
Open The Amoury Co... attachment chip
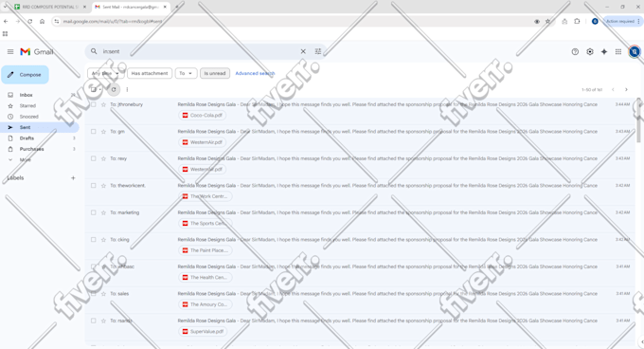coord(205,304)
